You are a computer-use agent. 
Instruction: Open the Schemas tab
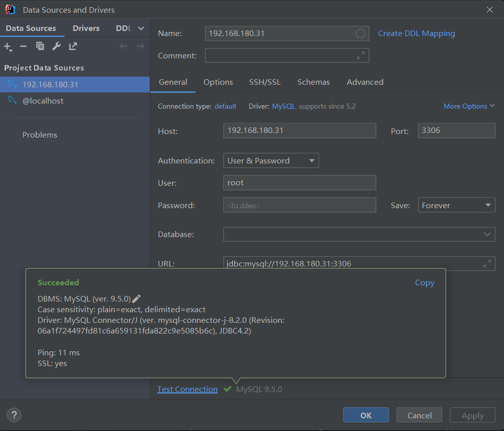click(x=313, y=82)
